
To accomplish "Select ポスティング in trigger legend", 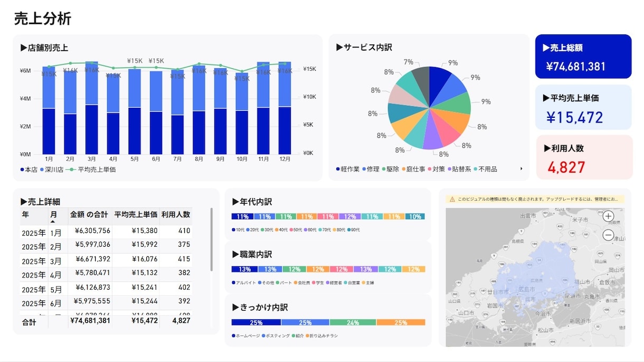I will tap(276, 336).
